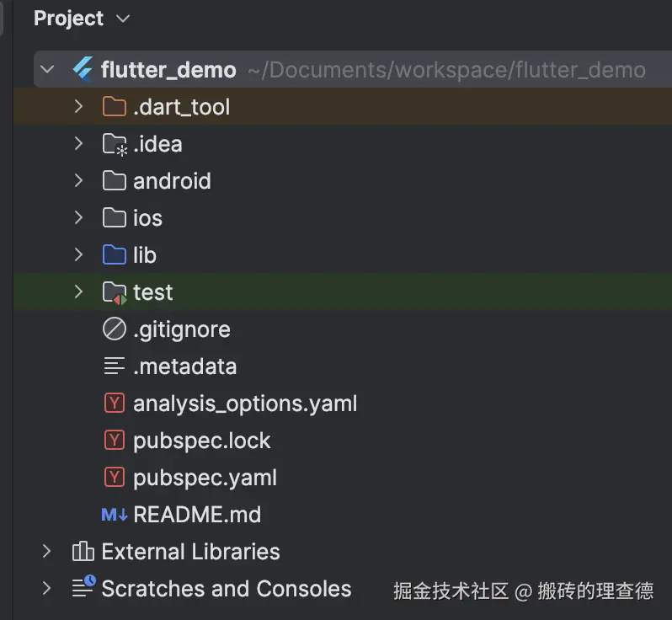The image size is (672, 620).
Task: Collapse the flutter_demo root node
Action: click(47, 70)
